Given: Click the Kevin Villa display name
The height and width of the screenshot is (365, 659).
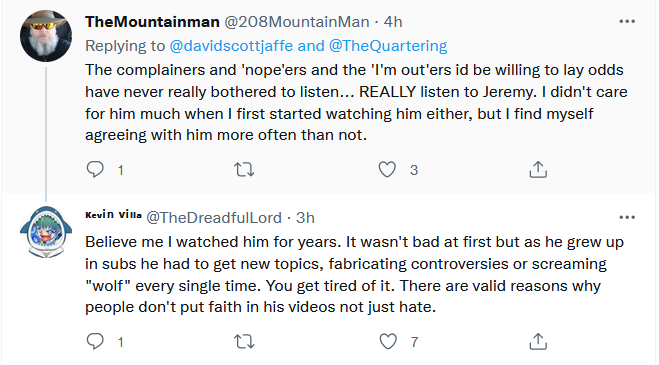Looking at the screenshot, I should [113, 215].
